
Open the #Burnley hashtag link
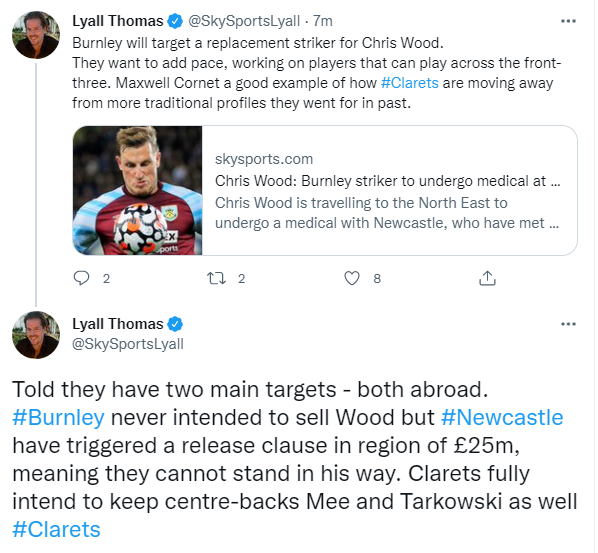point(58,417)
